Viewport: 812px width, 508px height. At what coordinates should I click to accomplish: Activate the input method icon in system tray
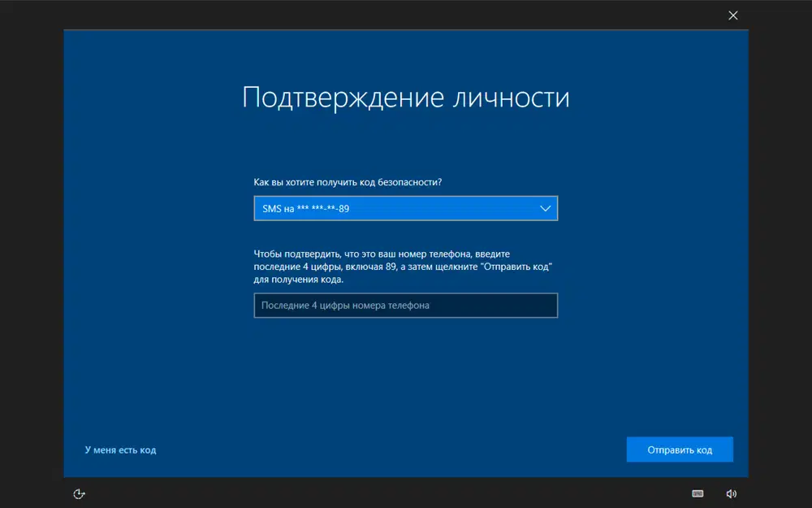[x=697, y=493]
